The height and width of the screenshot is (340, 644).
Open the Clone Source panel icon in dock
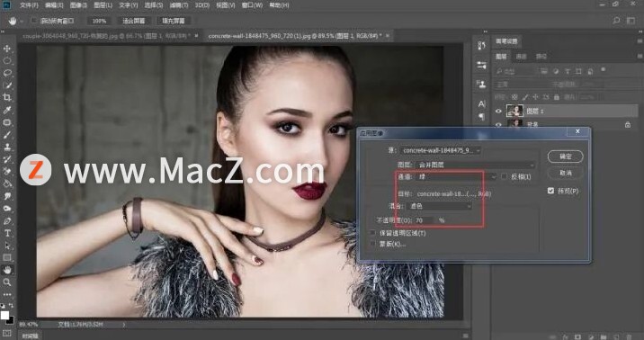482,85
